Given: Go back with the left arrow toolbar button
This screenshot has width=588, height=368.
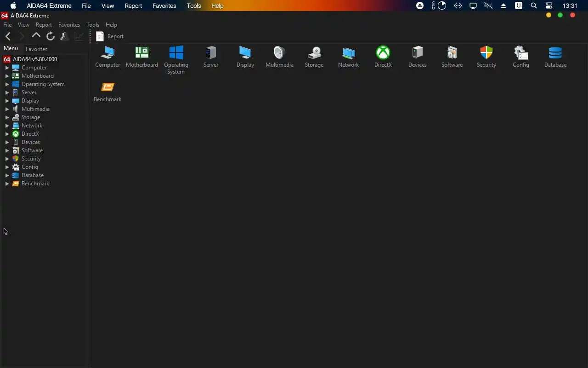Looking at the screenshot, I should (x=8, y=36).
